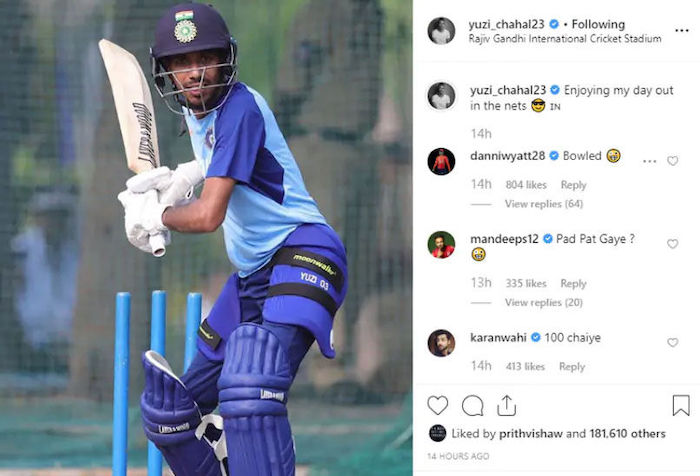
Task: Tap the share post icon
Action: pos(507,405)
